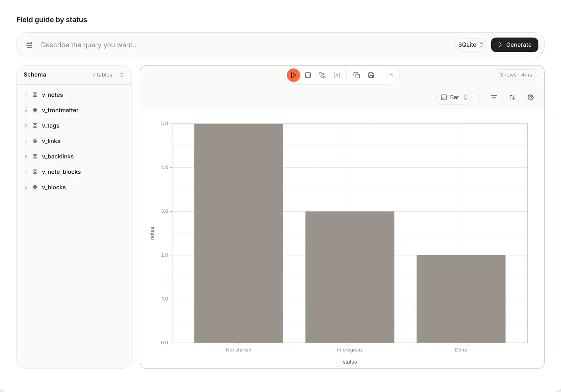Screen dimensions: 561x392
Task: Expand the v_notes table chevron
Action: (26, 95)
